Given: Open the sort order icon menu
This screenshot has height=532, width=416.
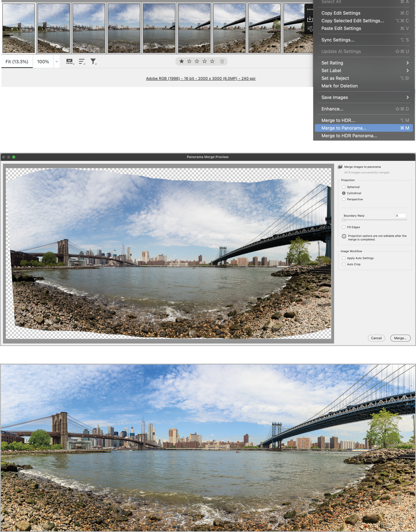Looking at the screenshot, I should (82, 61).
